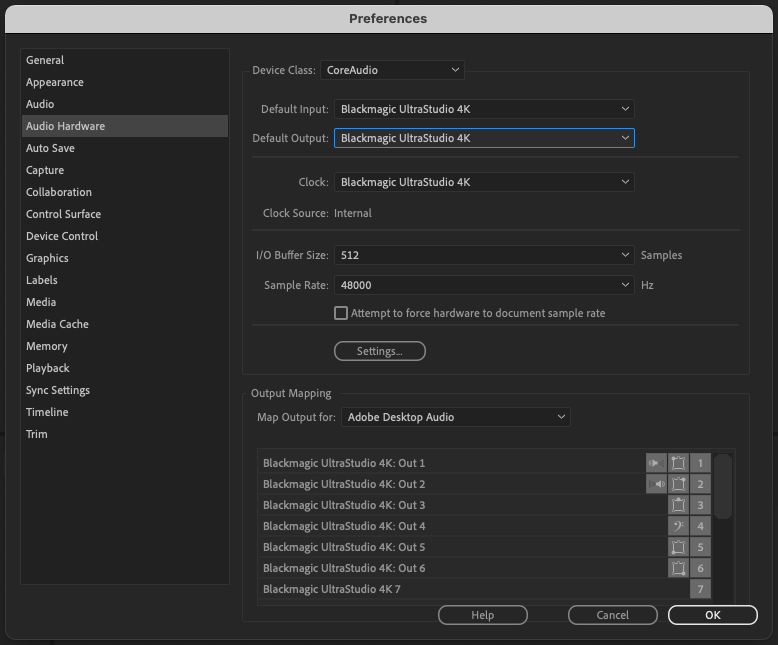Switch to Labels preferences
Screen dimensions: 778x645
tap(125, 280)
